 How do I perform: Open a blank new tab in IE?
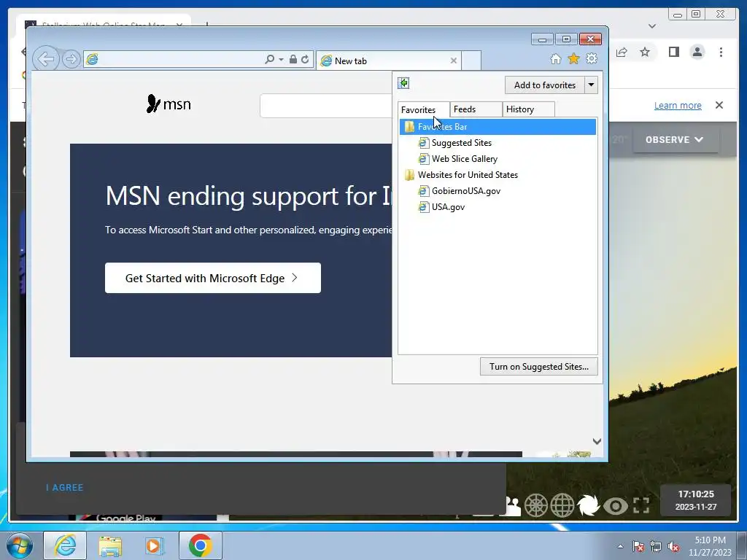(471, 61)
